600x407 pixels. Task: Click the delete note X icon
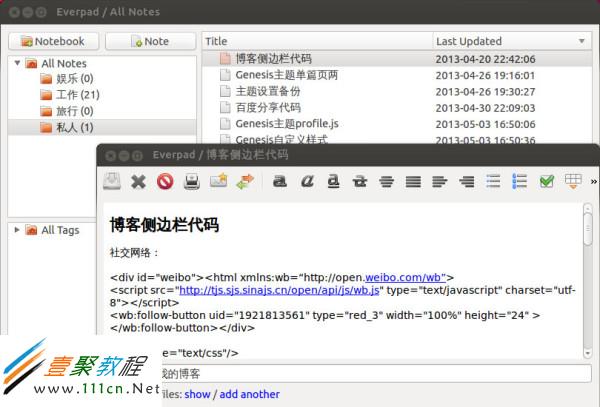tap(139, 181)
